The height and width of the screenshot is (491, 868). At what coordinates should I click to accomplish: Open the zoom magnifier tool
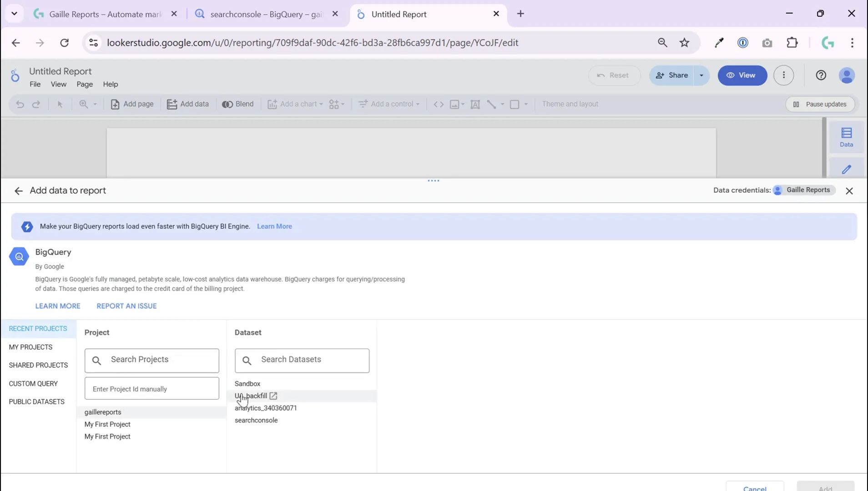[84, 104]
